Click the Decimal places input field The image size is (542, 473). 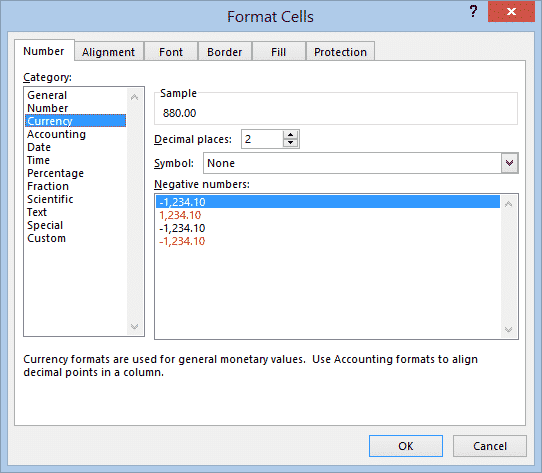point(262,139)
